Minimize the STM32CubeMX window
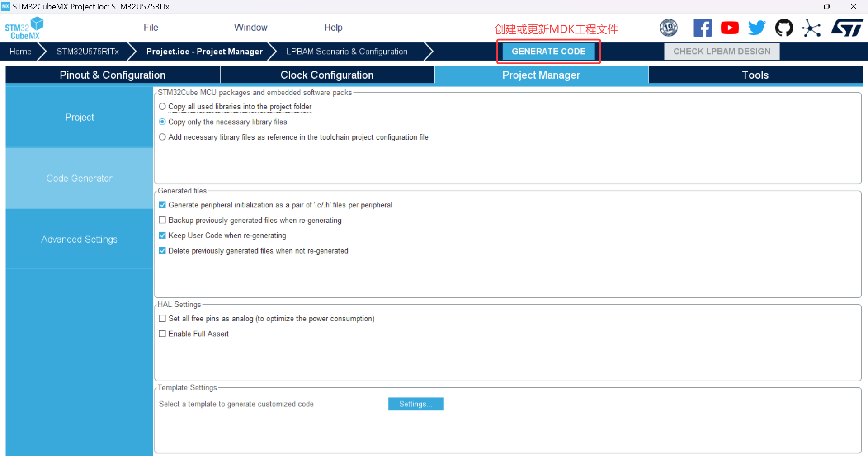Image resolution: width=868 pixels, height=461 pixels. point(801,6)
